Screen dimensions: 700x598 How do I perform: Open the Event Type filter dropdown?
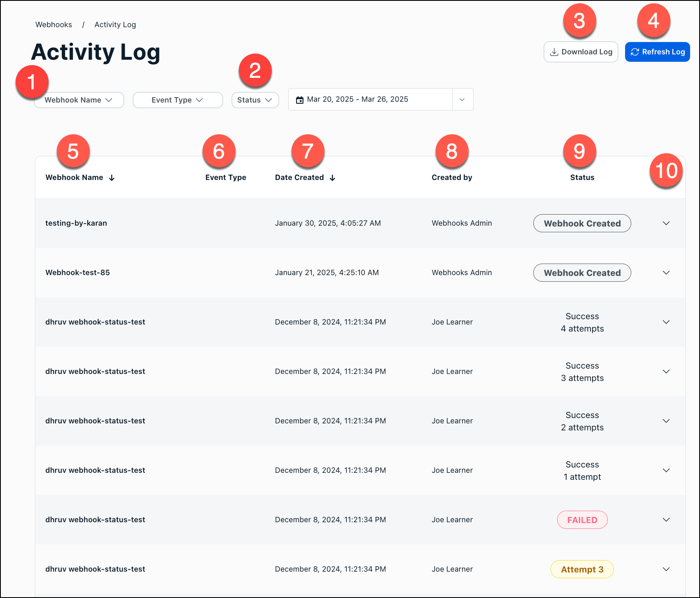[x=177, y=100]
